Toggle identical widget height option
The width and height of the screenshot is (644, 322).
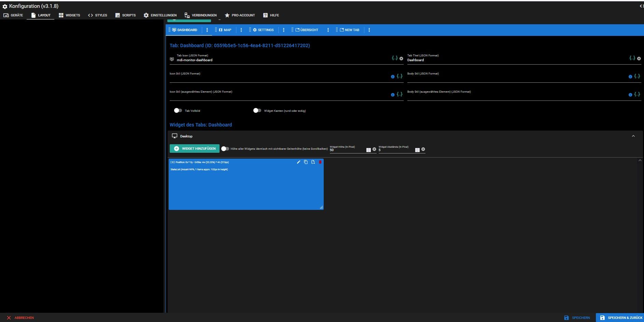pos(225,149)
